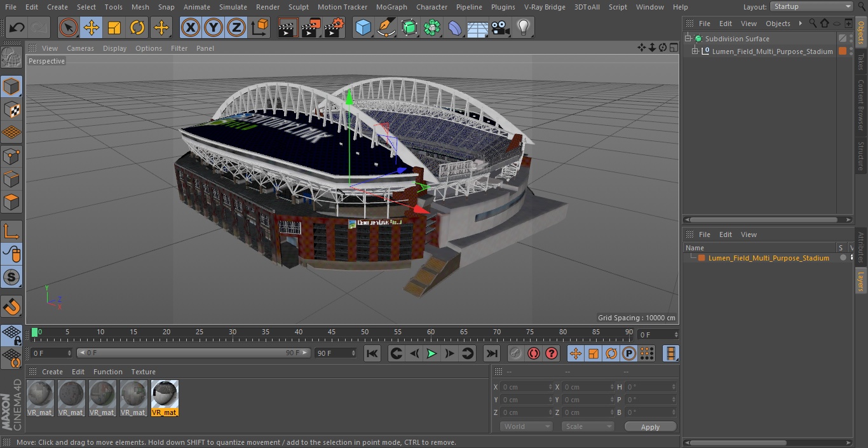Image resolution: width=868 pixels, height=448 pixels.
Task: Open the material manager Texture menu
Action: point(144,372)
